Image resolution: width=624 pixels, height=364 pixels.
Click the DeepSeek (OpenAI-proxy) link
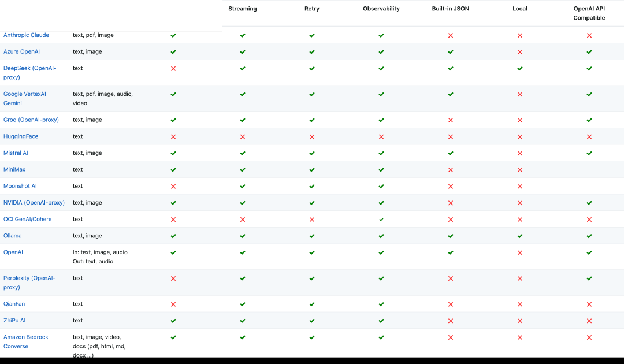(x=30, y=73)
